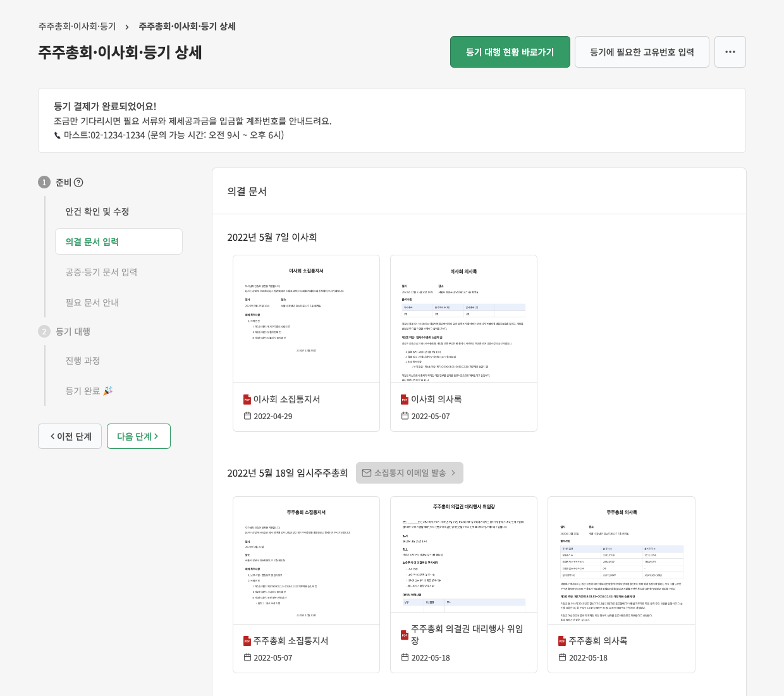Click the PDF icon beside 이사회 의사록
Viewport: 784px width, 696px height.
[x=404, y=400]
